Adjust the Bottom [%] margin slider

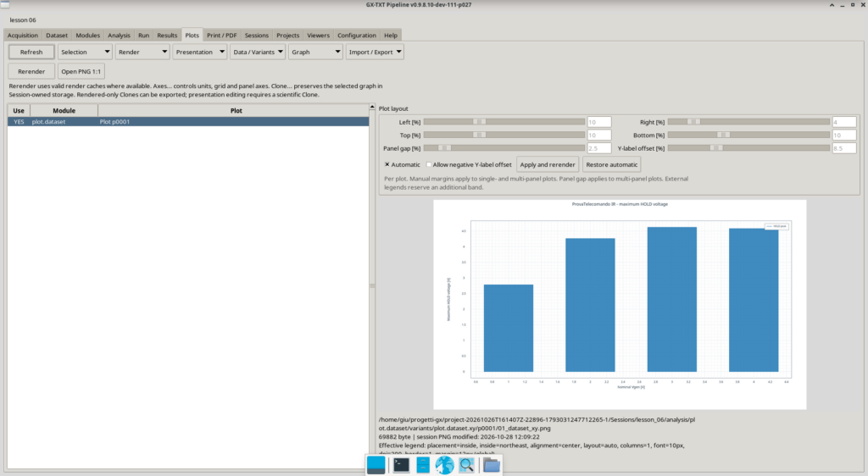tap(748, 135)
